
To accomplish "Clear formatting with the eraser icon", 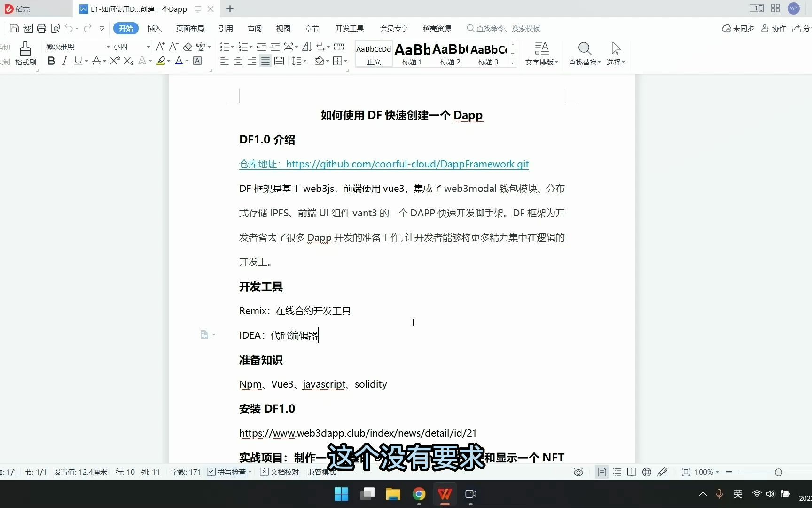I will [187, 47].
